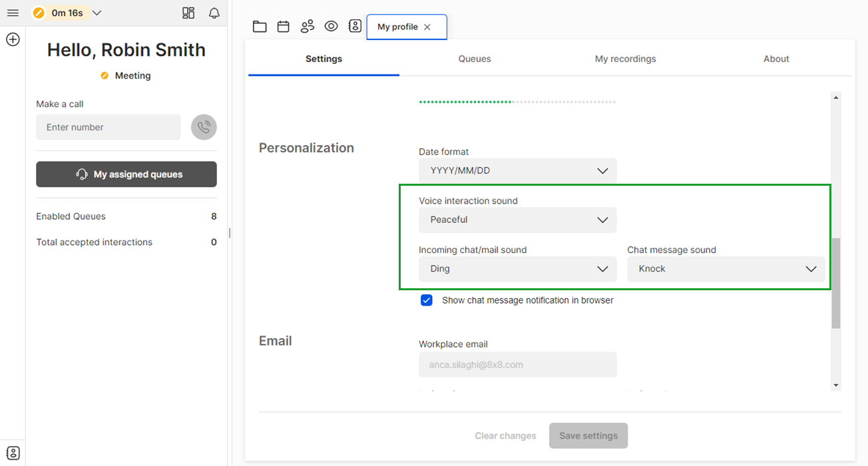Open the Chat message sound dropdown
Viewport: 868px width, 466px height.
click(726, 269)
